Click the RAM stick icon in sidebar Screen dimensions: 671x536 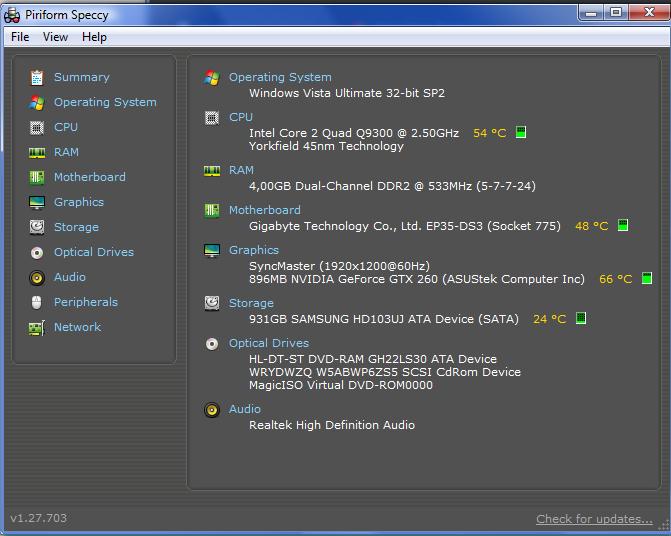[x=37, y=153]
